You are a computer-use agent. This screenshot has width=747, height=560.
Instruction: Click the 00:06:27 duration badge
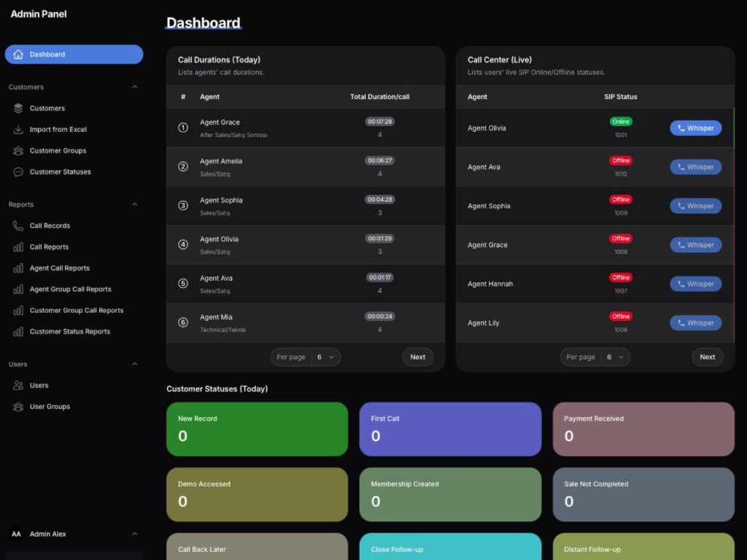pos(379,160)
